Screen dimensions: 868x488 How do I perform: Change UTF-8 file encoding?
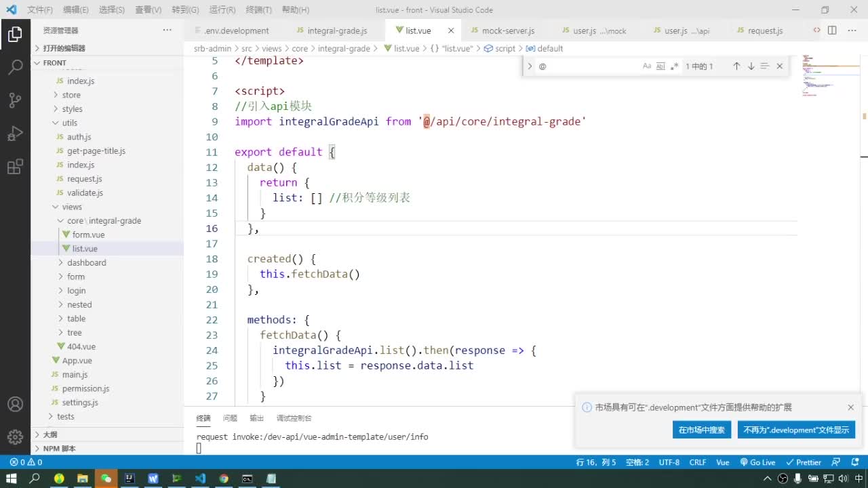click(x=669, y=462)
